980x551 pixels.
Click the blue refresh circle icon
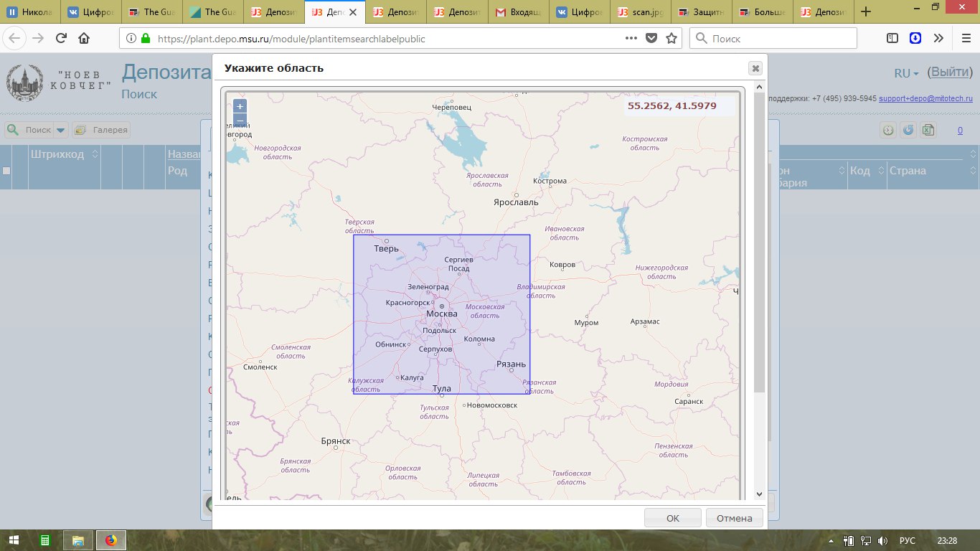908,130
